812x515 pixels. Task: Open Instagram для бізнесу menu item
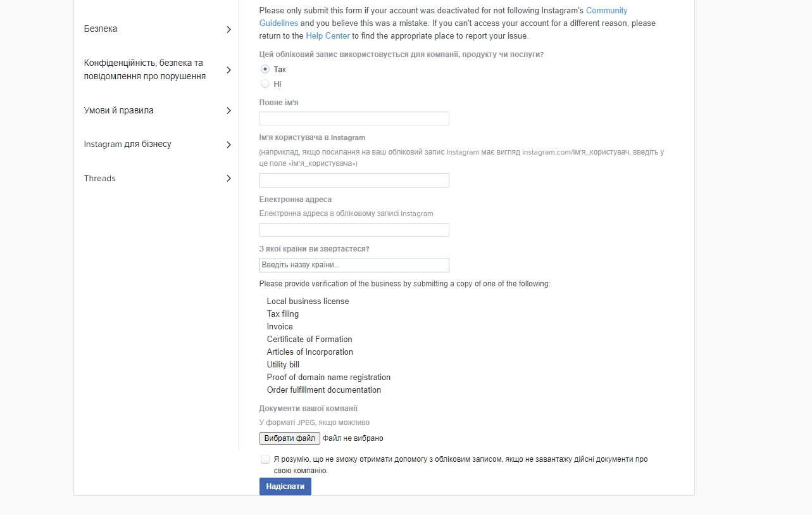click(x=128, y=144)
